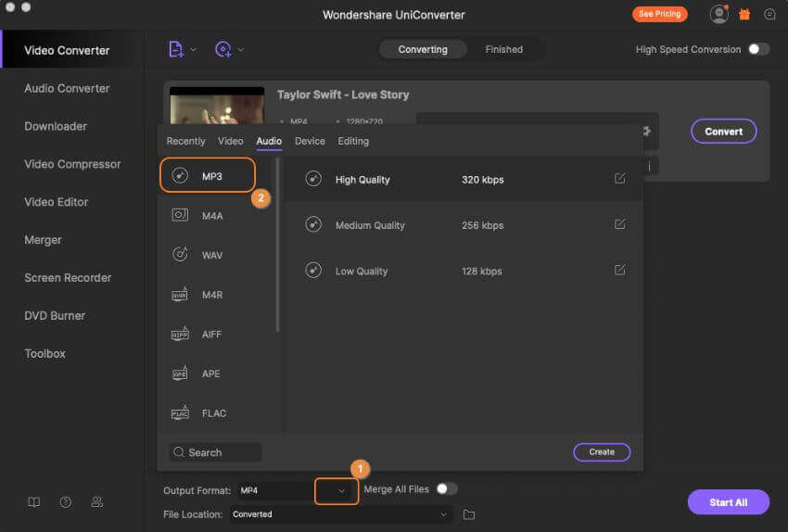Edit the Medium Quality preset
788x532 pixels.
(619, 224)
